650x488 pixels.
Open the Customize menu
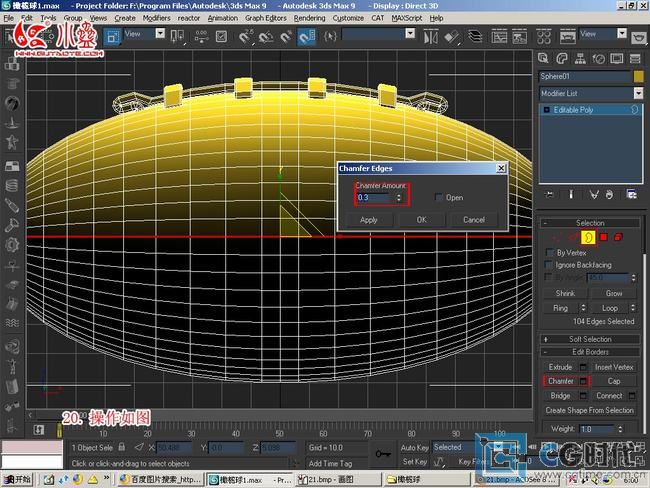pos(348,18)
